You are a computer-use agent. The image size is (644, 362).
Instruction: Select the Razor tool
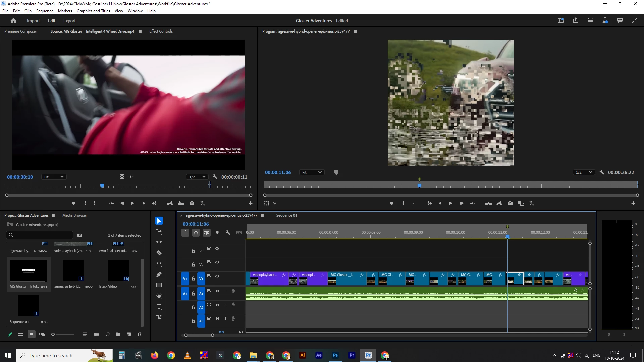click(159, 253)
